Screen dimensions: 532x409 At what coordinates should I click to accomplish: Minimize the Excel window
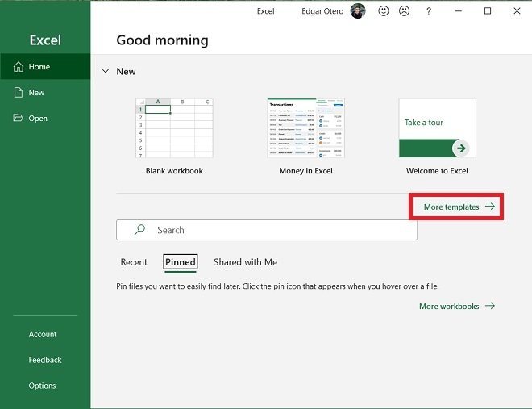[459, 10]
